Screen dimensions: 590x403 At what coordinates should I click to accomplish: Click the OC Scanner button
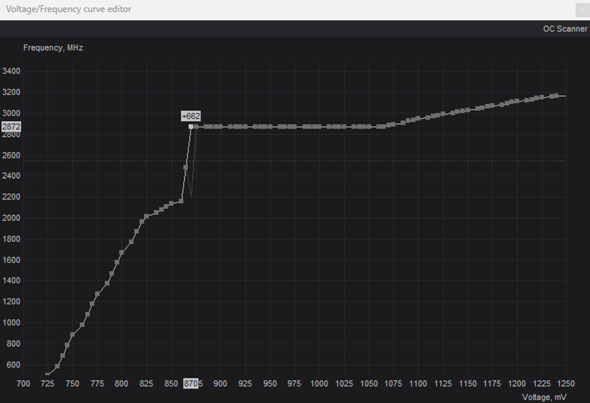[565, 29]
